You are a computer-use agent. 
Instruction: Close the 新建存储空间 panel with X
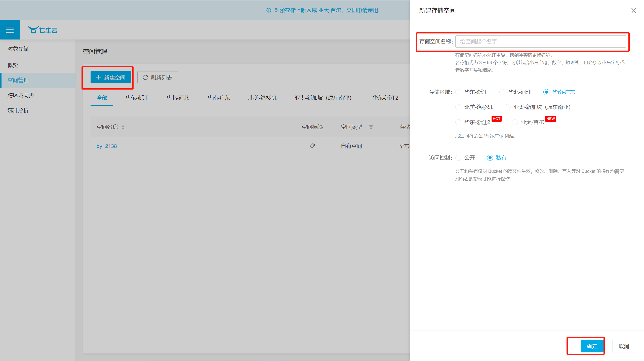pos(633,11)
